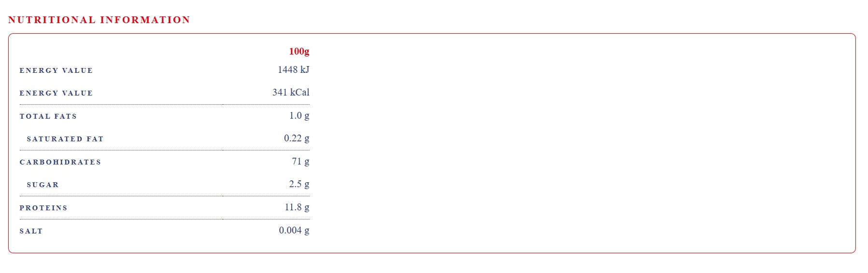Click the Nutritional Information heading
Screen dimensions: 868x273
(99, 20)
